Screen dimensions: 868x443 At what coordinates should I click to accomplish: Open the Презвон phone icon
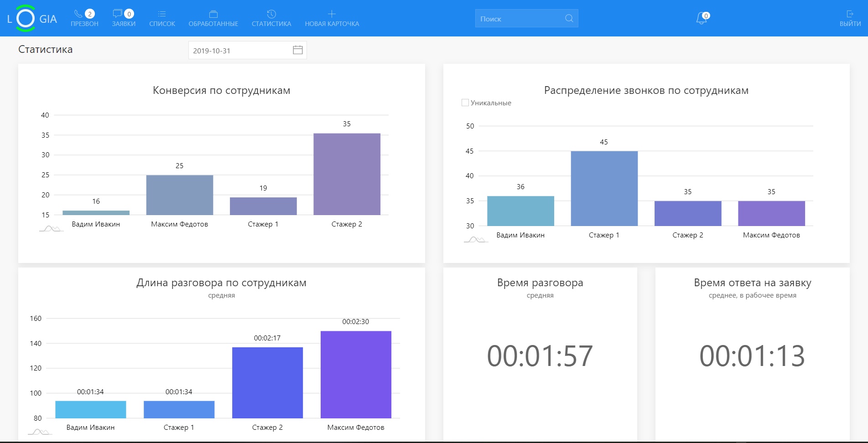click(x=78, y=14)
